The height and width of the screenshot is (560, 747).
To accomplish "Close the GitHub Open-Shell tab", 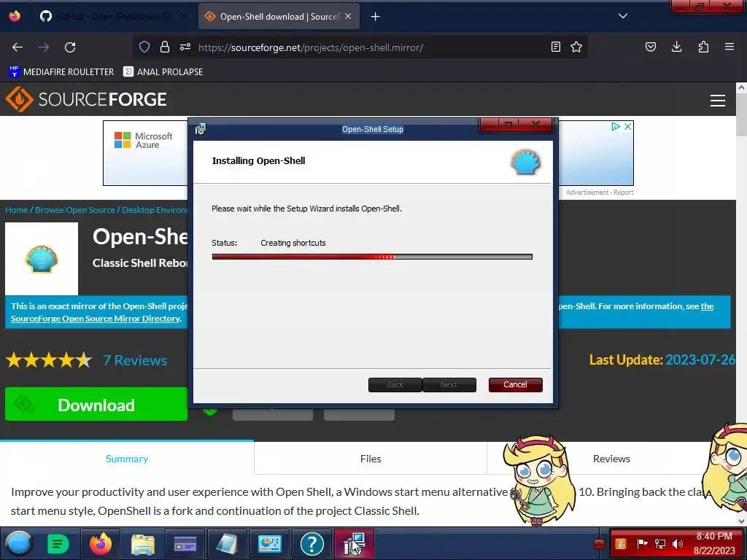I will tap(184, 17).
